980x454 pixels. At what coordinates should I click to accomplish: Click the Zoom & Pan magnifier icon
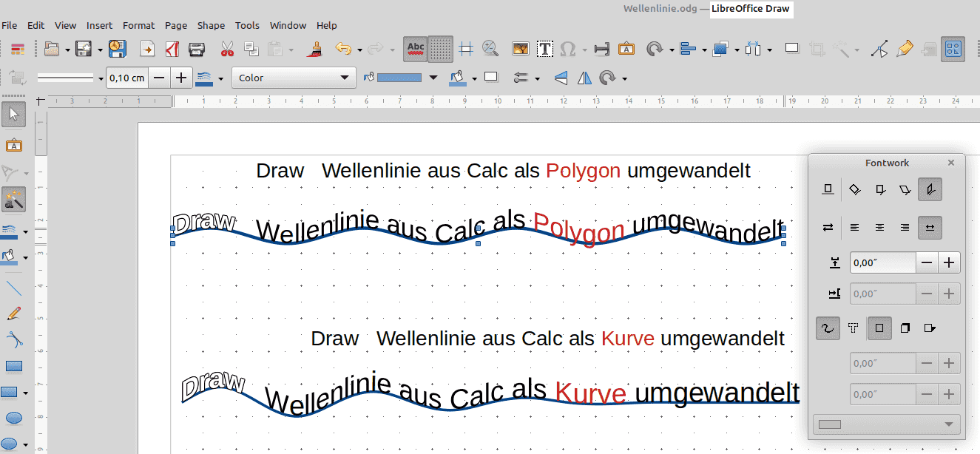490,50
